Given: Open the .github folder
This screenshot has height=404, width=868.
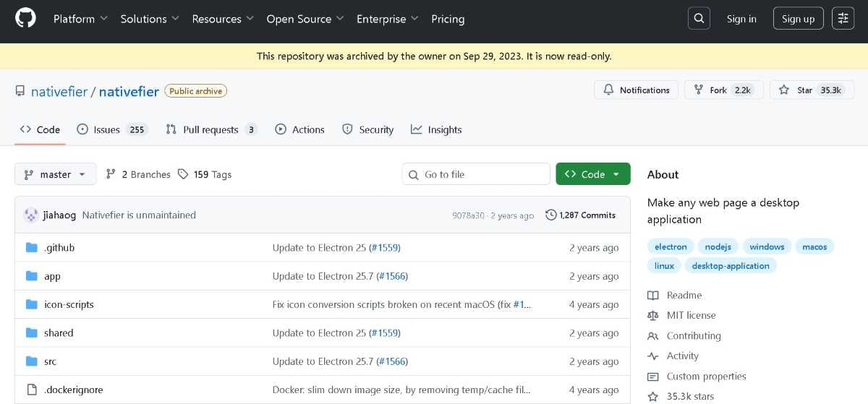Looking at the screenshot, I should [59, 248].
